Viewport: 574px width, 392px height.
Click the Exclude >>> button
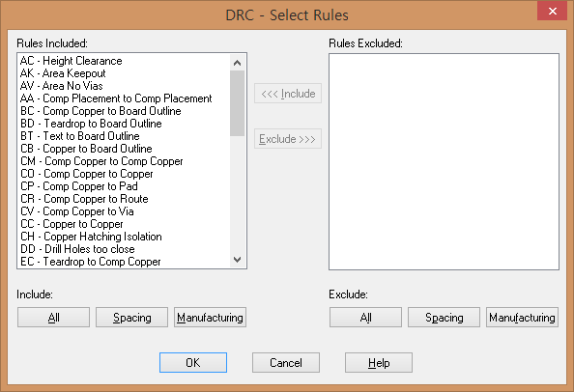click(x=288, y=139)
